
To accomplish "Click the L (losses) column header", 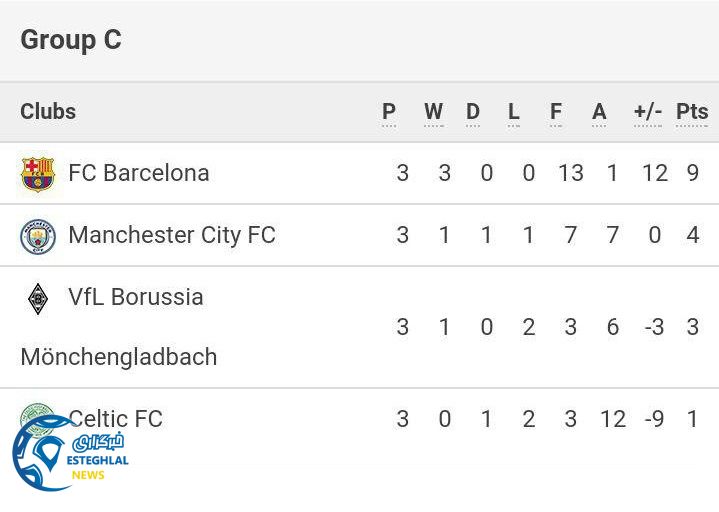I will [x=514, y=112].
